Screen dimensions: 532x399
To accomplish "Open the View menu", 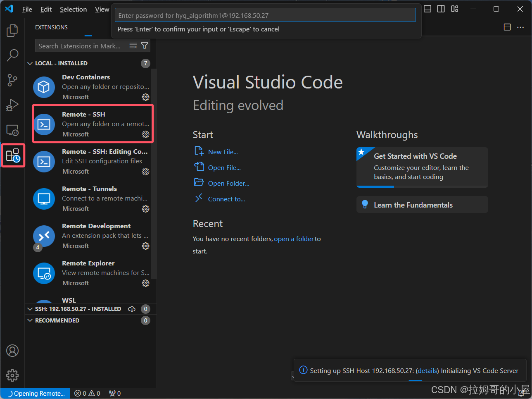I will point(102,9).
